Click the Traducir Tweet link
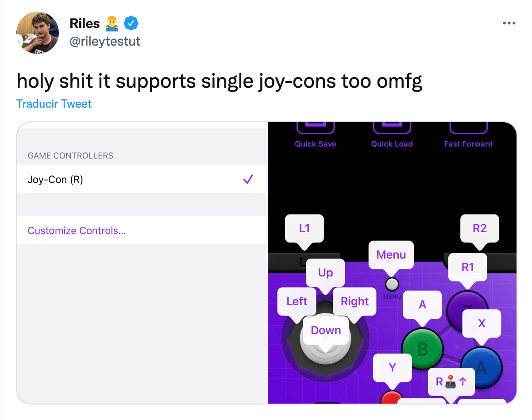This screenshot has height=420, width=532. [x=54, y=104]
